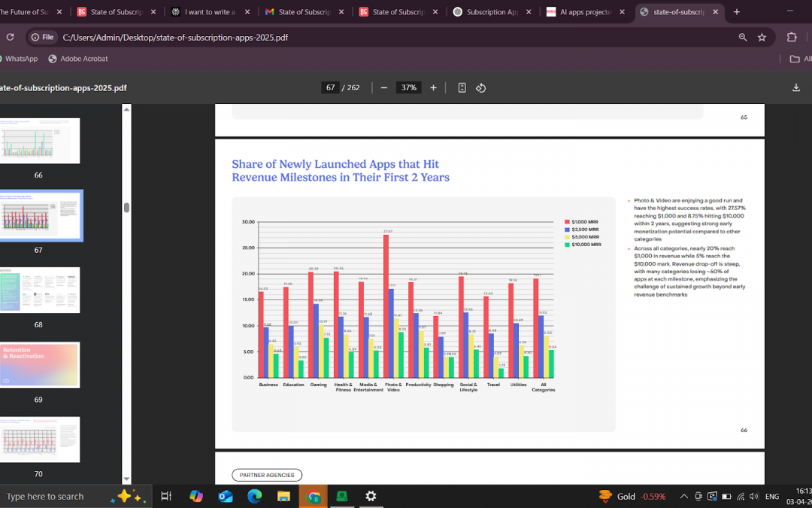Viewport: 812px width, 508px height.
Task: Click the fit to page icon
Action: (462, 87)
